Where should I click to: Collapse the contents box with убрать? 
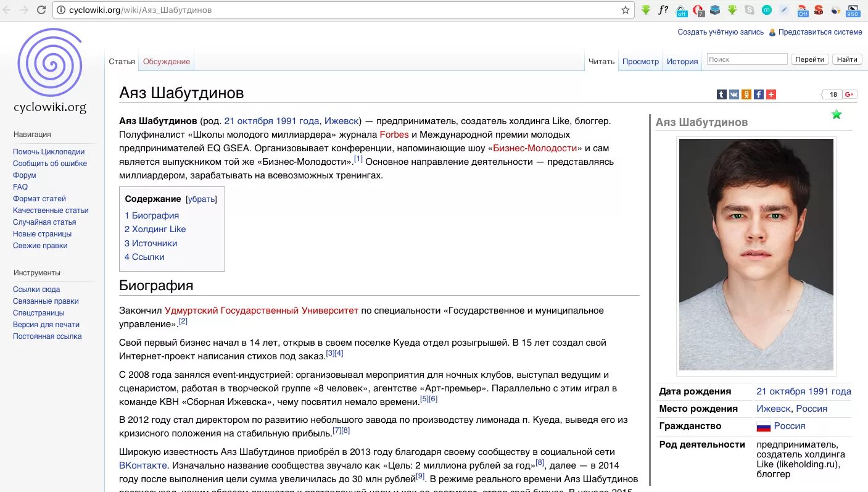point(201,199)
